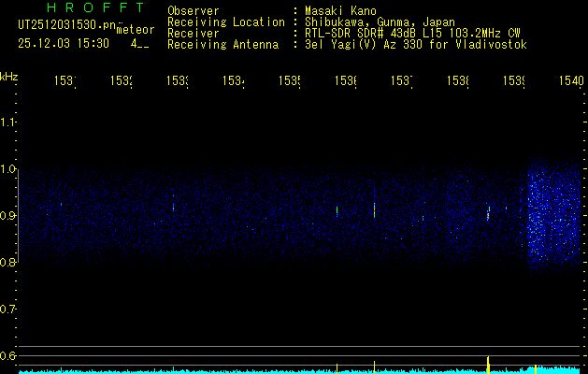The width and height of the screenshot is (588, 374).
Task: Click the Receiving Location label
Action: point(226,22)
